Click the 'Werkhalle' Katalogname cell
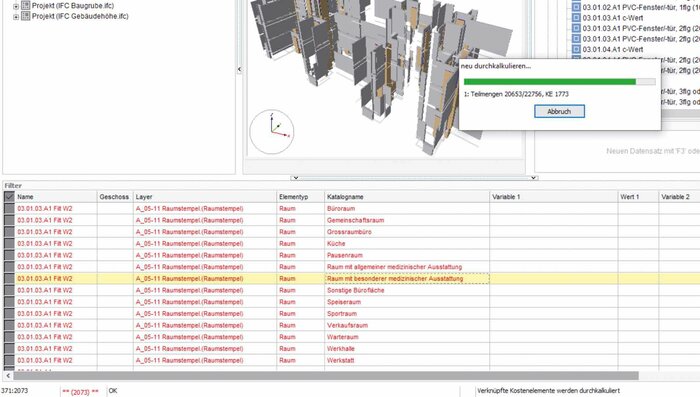 [x=407, y=348]
